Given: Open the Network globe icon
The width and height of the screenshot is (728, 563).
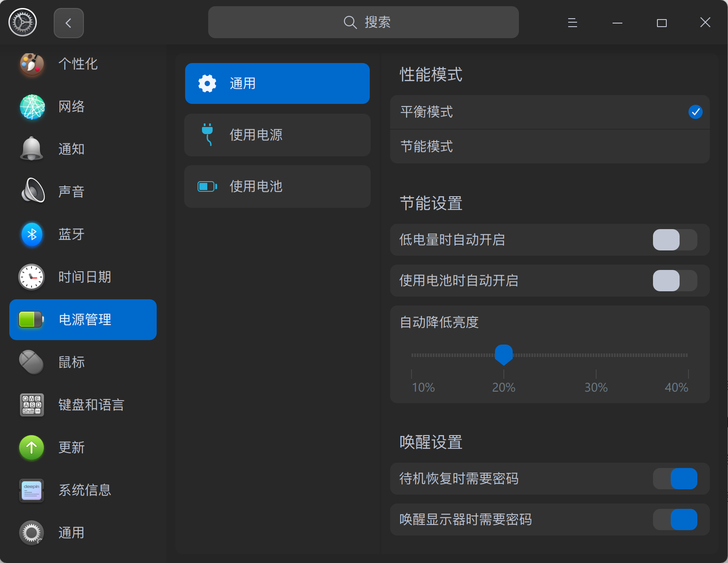Looking at the screenshot, I should point(32,107).
